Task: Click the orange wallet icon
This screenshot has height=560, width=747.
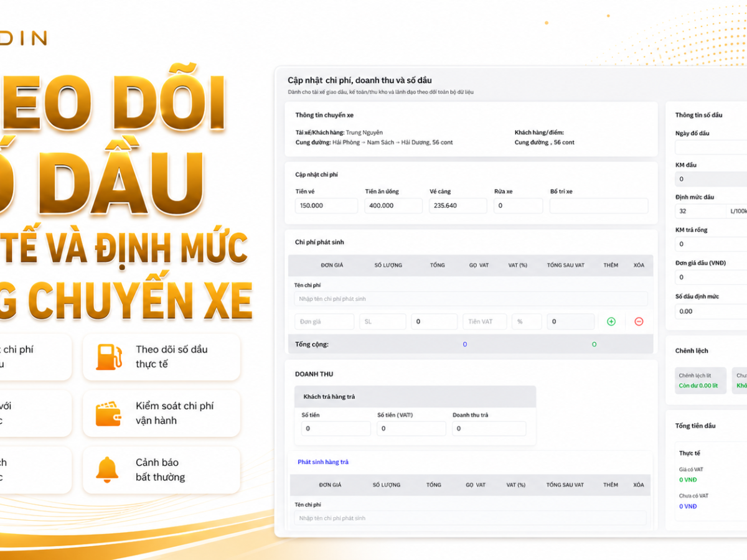Action: tap(108, 413)
